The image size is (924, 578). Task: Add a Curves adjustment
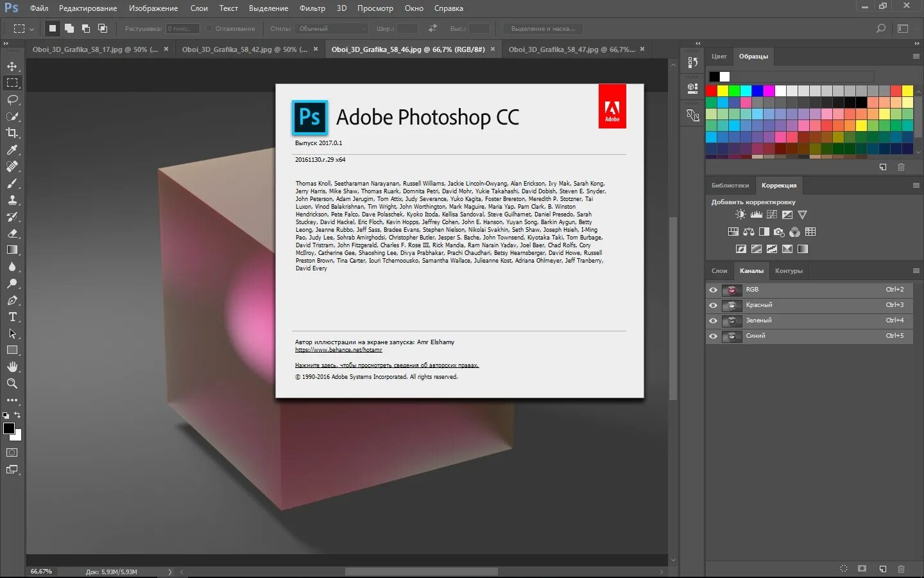tap(771, 215)
